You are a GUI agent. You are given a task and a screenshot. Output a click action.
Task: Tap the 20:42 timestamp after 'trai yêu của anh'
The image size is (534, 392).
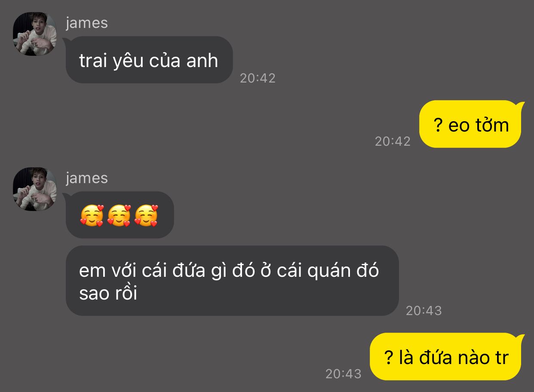click(x=258, y=78)
